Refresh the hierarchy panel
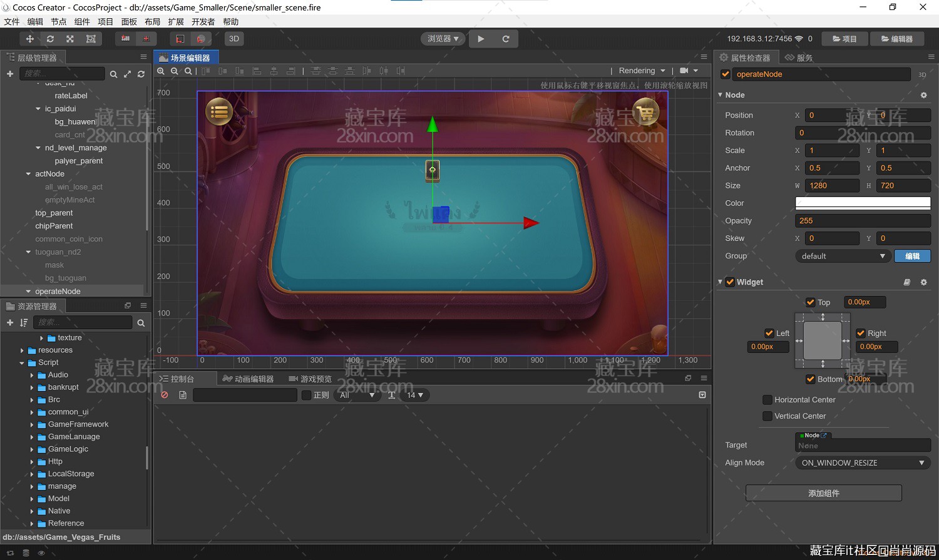This screenshot has width=939, height=560. pos(141,74)
